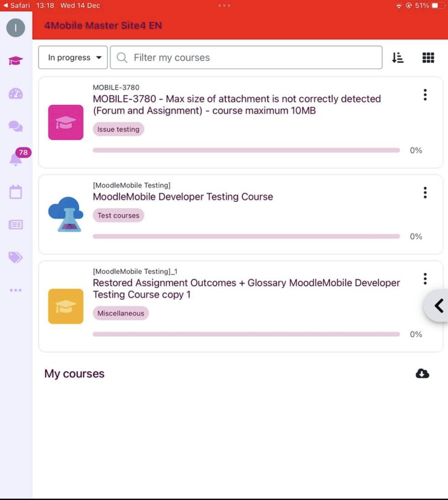Open the Calendar icon in sidebar

(16, 192)
